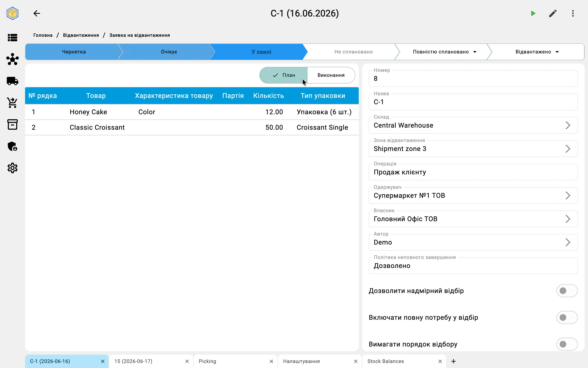Screen dimensions: 588x368
Task: Click the Classic Croissant cell
Action: [97, 127]
